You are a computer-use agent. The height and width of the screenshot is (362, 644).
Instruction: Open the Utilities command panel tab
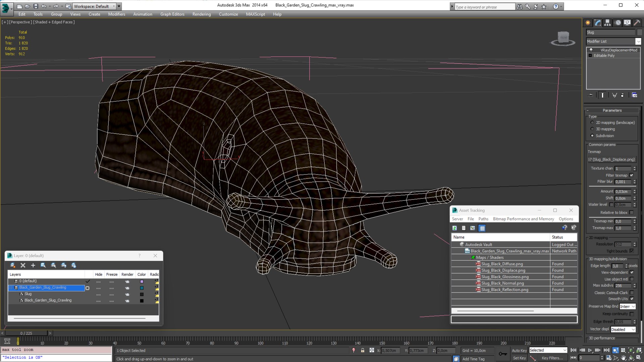click(x=637, y=23)
